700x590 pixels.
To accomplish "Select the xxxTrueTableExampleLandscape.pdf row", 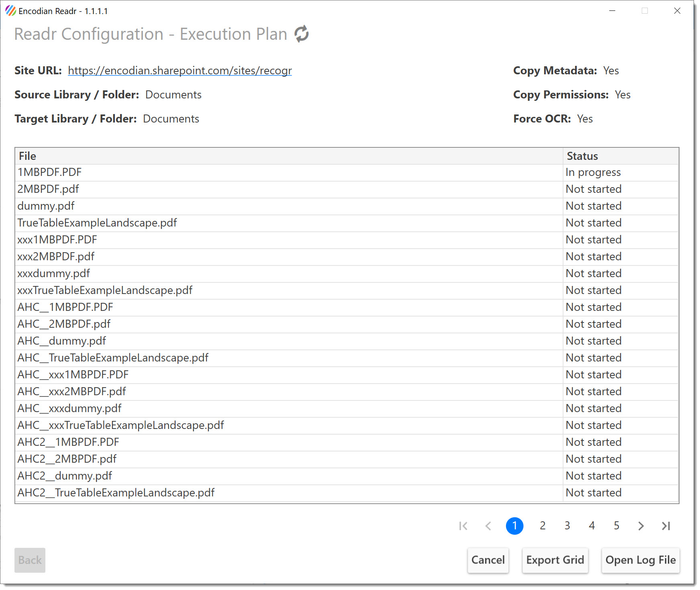I will click(347, 290).
